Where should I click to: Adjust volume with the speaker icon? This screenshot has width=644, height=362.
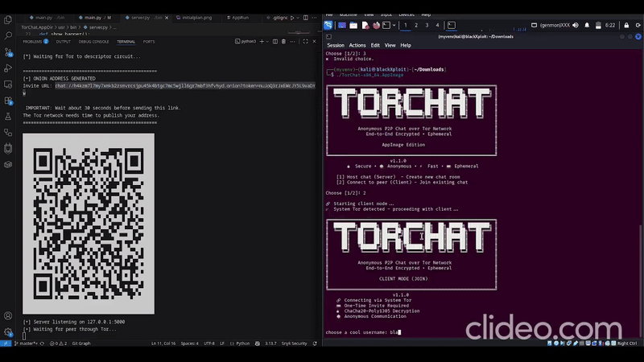coord(576,26)
